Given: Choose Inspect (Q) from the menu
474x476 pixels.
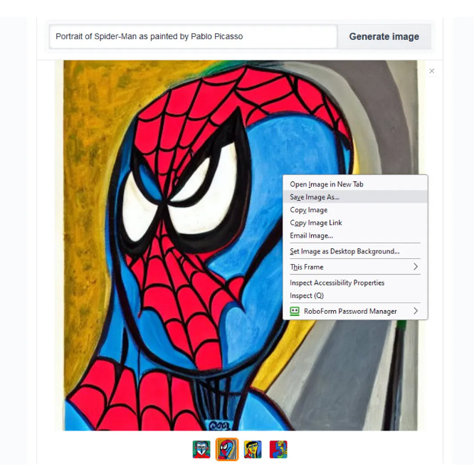Looking at the screenshot, I should (355, 295).
